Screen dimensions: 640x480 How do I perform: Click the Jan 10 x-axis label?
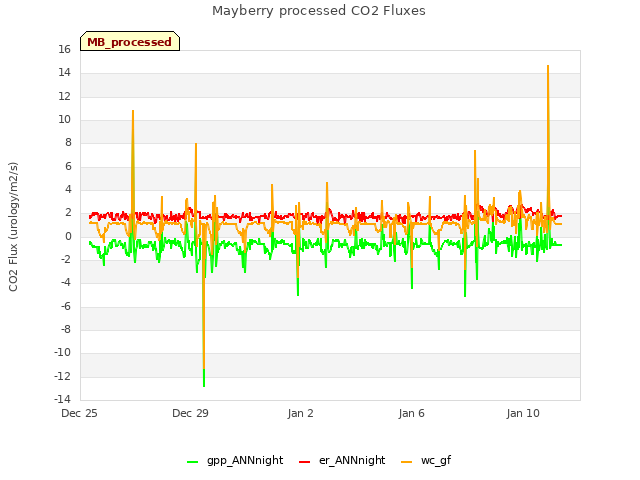coord(523,413)
